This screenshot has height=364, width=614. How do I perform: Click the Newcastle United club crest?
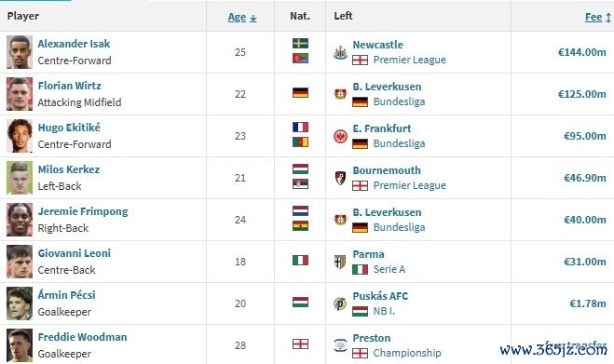[340, 52]
